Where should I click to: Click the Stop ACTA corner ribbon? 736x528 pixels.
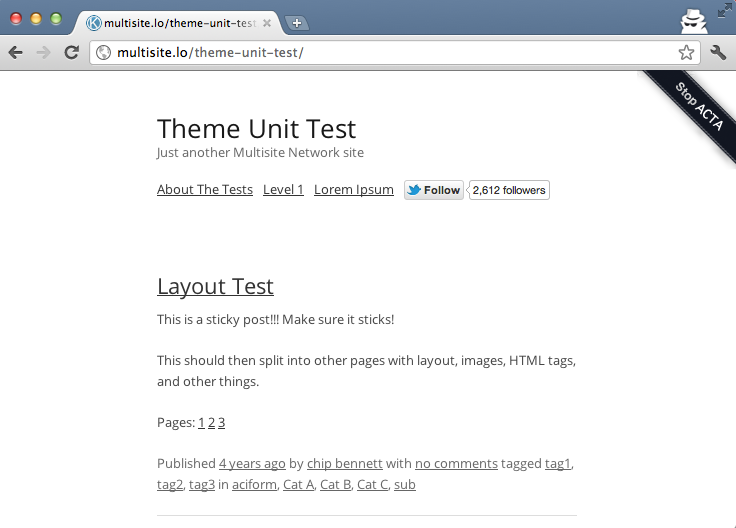point(695,113)
